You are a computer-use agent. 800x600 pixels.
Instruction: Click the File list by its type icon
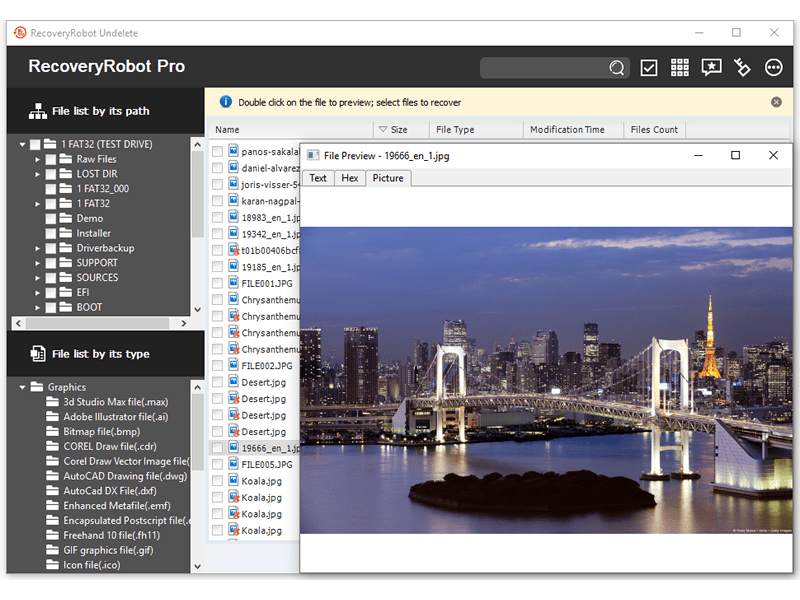(38, 354)
